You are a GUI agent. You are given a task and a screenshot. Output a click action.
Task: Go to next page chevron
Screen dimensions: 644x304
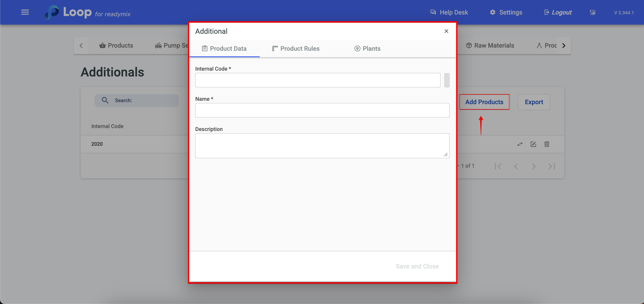click(x=534, y=166)
